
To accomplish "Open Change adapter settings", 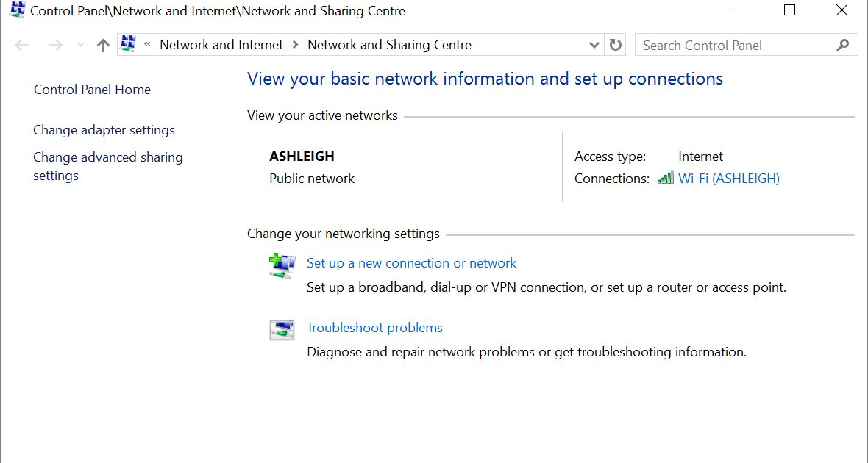I will [104, 130].
